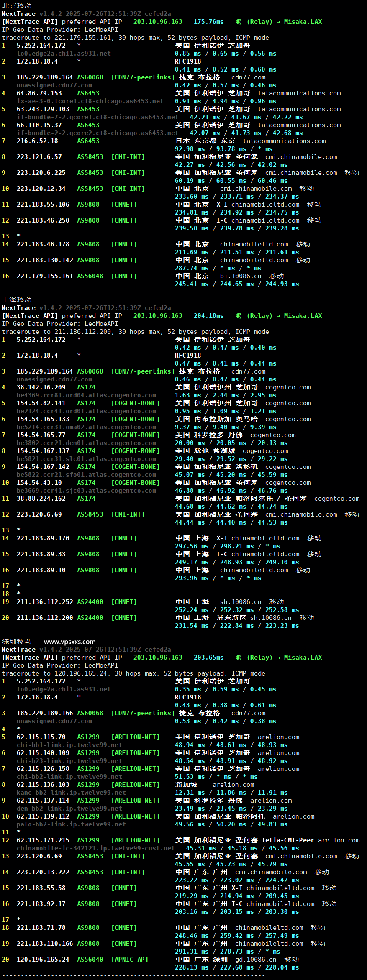The height and width of the screenshot is (980, 367).
Task: Click hostname "be3802.ccr21.den01.atlas.cogentco.com"
Action: pyautogui.click(x=86, y=443)
